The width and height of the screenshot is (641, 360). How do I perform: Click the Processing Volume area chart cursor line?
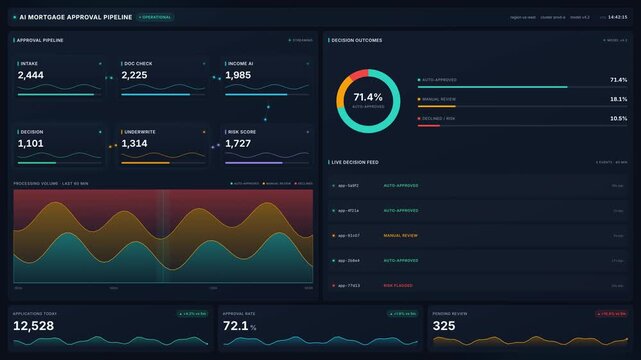point(164,236)
